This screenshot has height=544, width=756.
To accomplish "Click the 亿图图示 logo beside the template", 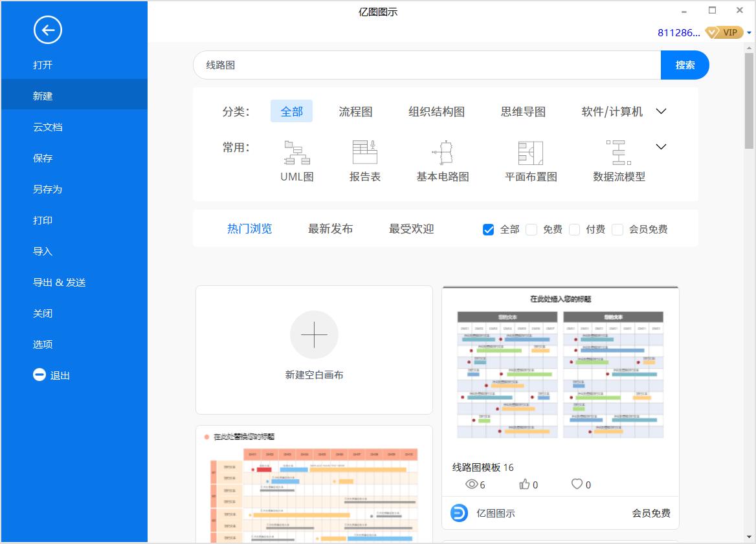I will tap(458, 512).
